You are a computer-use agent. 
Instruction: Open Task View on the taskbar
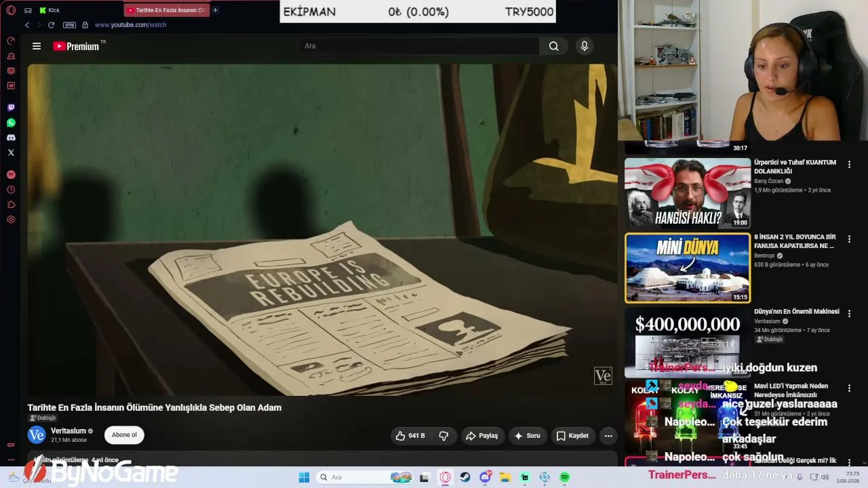click(425, 477)
